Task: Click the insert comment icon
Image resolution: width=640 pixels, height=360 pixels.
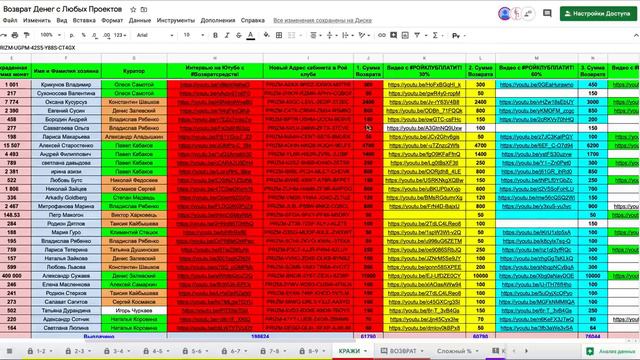Action: click(x=393, y=36)
